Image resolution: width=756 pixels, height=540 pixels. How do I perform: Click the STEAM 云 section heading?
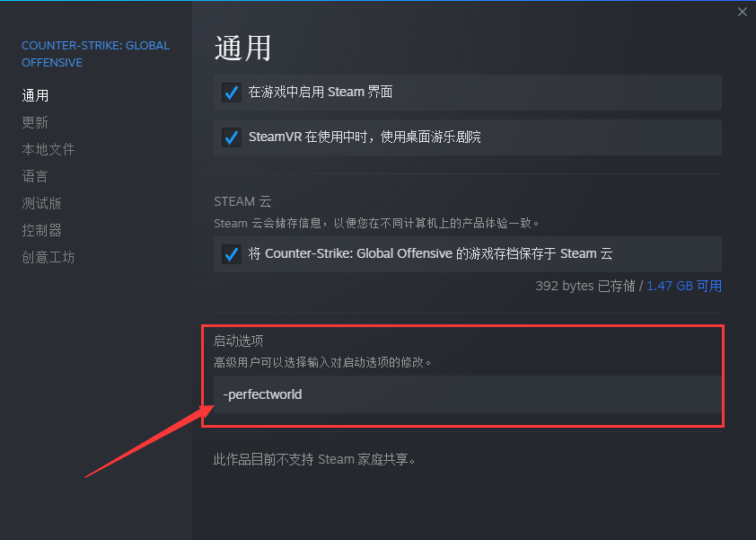[242, 201]
